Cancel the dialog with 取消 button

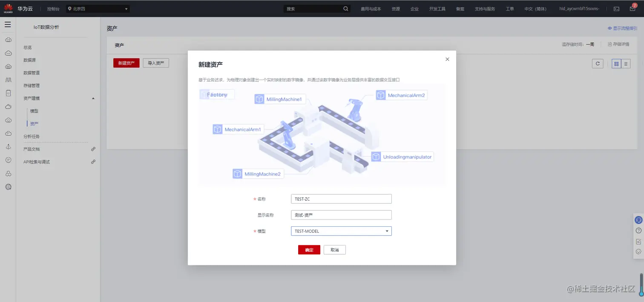pyautogui.click(x=334, y=250)
